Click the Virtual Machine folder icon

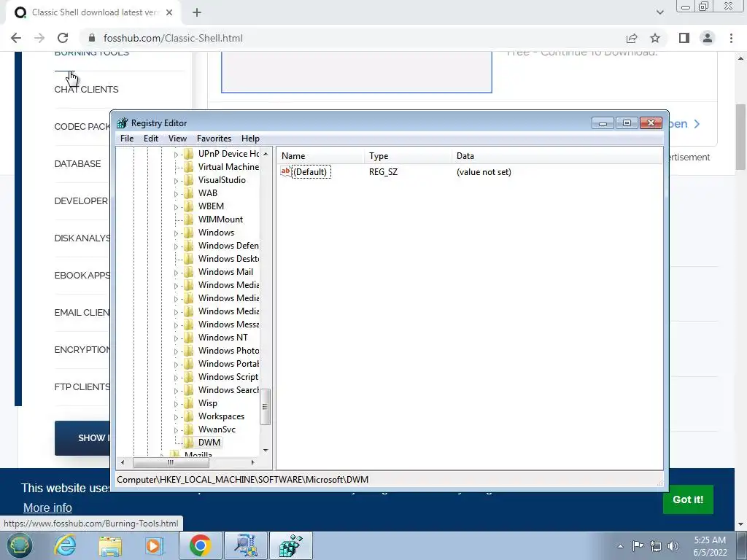[189, 167]
